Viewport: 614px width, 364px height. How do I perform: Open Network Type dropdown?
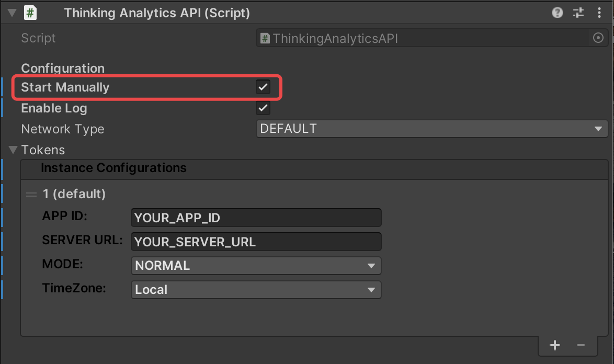tap(432, 129)
